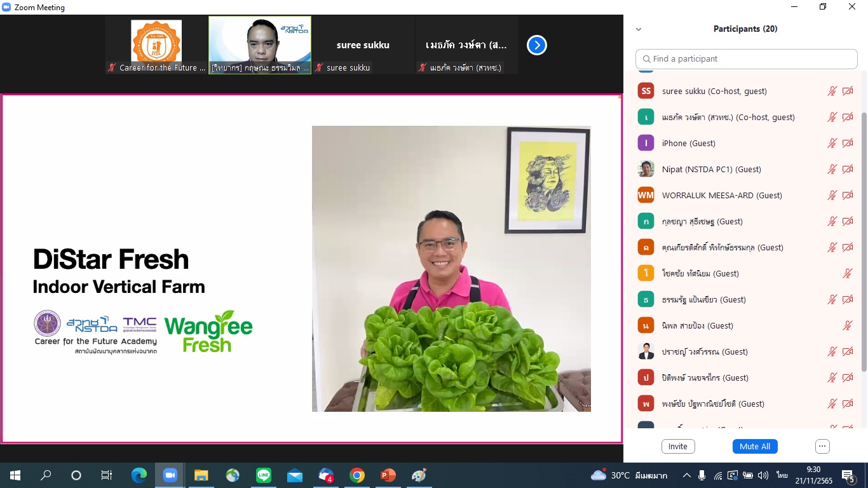Collapse the Participants panel chevron

tap(639, 29)
